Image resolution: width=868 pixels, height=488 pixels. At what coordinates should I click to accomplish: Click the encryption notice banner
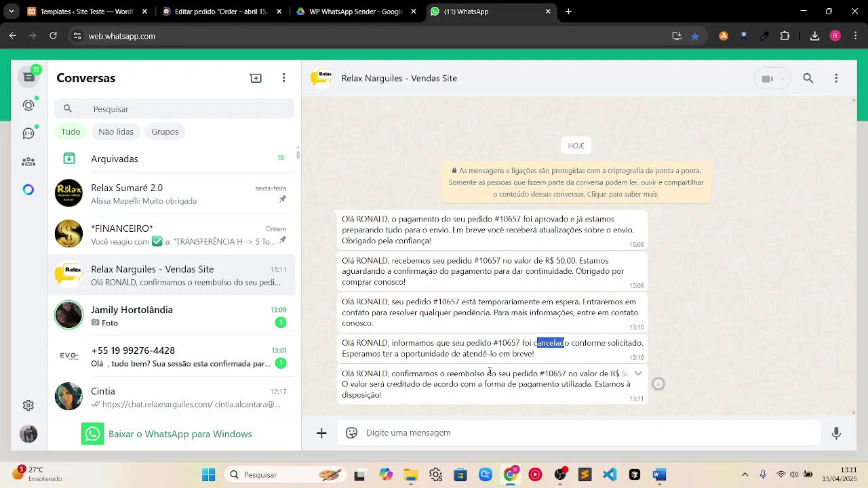click(576, 182)
